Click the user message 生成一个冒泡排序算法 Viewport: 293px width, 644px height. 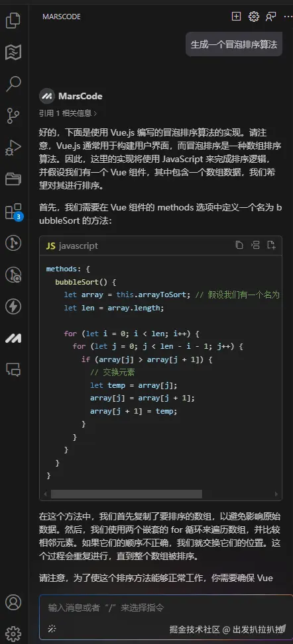point(234,44)
